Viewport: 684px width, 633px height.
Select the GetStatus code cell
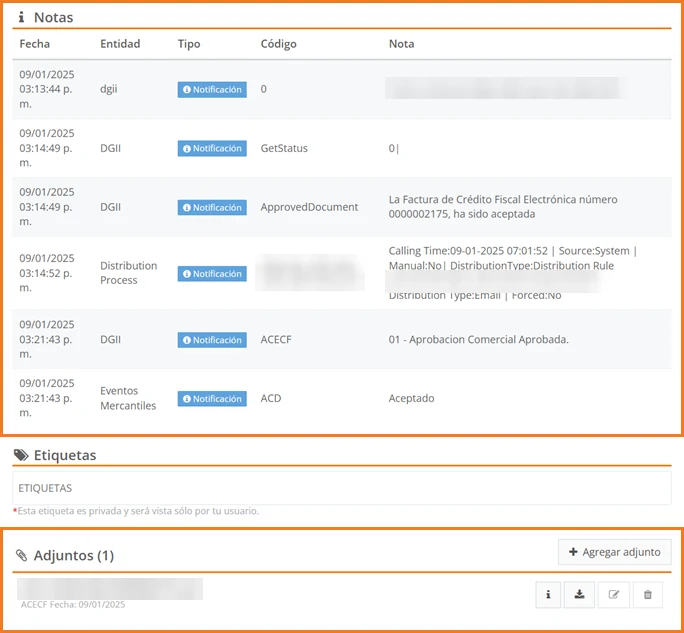point(284,148)
